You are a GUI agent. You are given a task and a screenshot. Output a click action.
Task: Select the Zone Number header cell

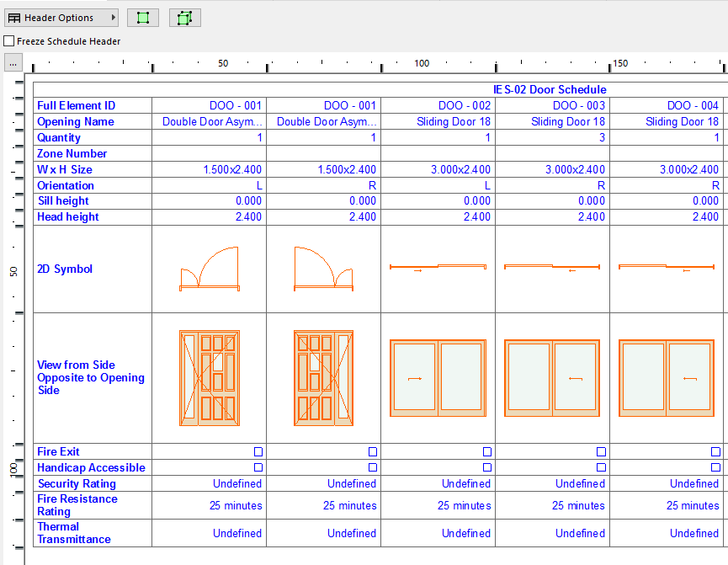[x=93, y=153]
